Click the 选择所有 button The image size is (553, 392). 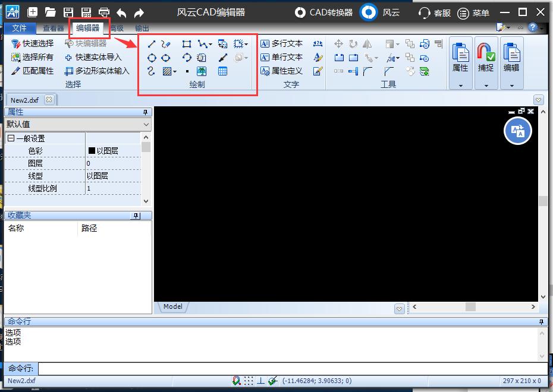[33, 57]
